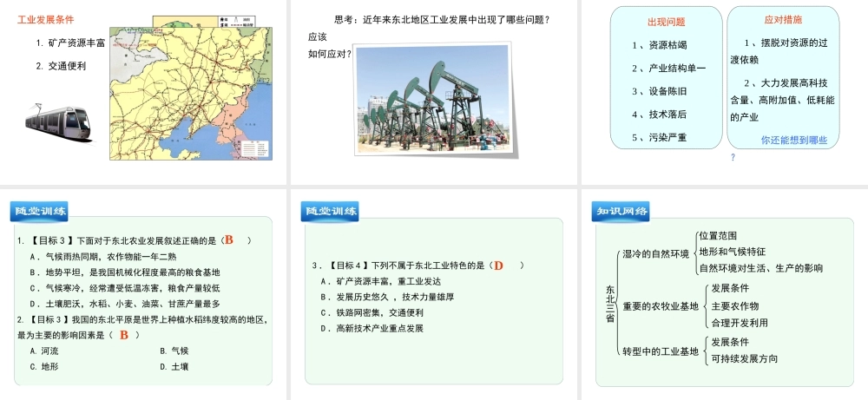Screen dimensions: 868x400
Task: Click the node 湿冷的自然环境
Action: [656, 254]
